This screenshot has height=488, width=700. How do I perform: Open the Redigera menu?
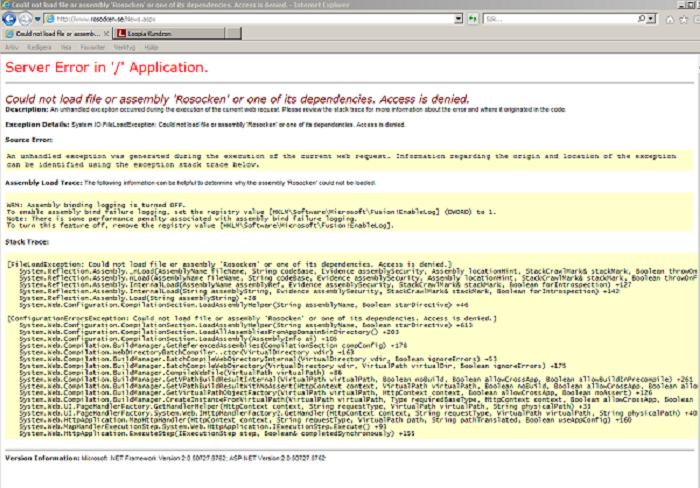(39, 47)
